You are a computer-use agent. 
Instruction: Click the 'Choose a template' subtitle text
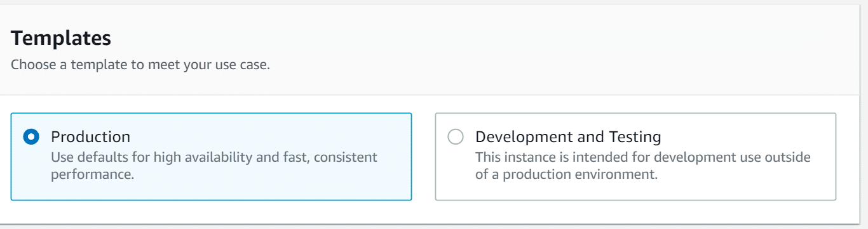pos(140,65)
